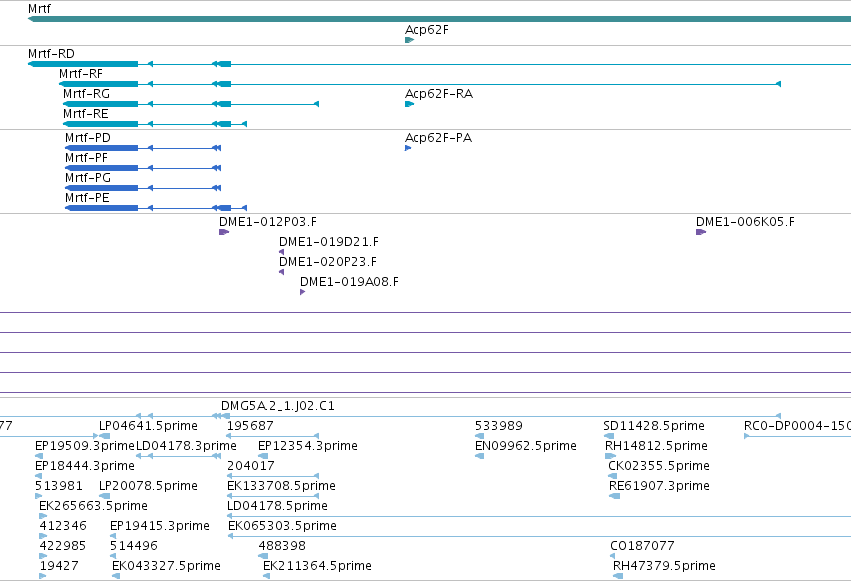
Task: Click the CK02355.5prime EST label
Action: tap(659, 466)
